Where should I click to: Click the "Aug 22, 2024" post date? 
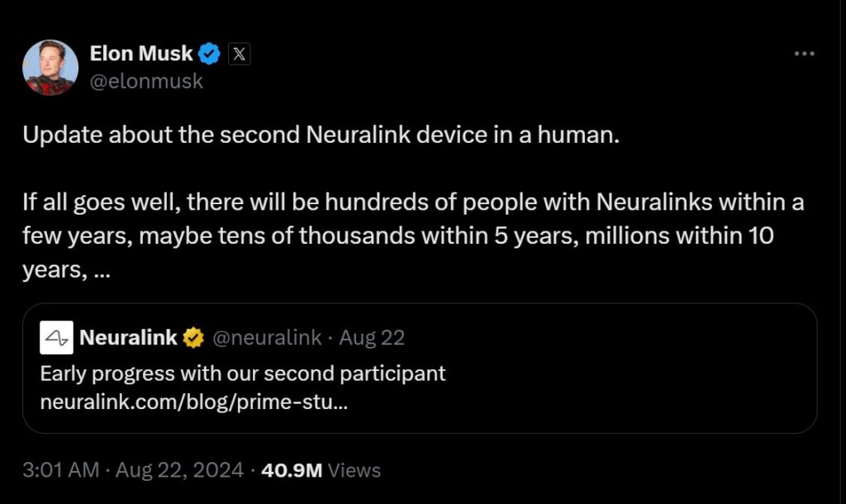click(x=179, y=470)
